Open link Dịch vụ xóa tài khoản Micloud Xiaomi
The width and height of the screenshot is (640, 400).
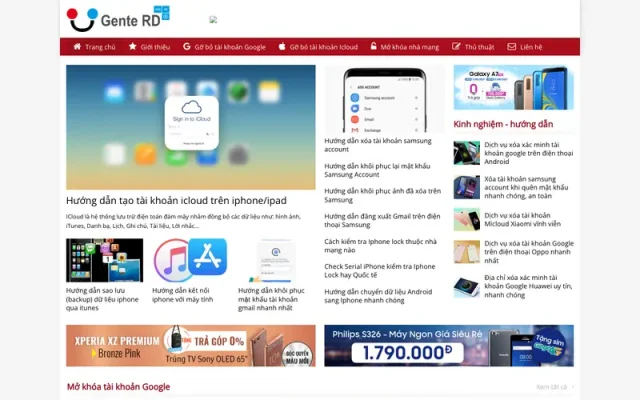coord(523,220)
